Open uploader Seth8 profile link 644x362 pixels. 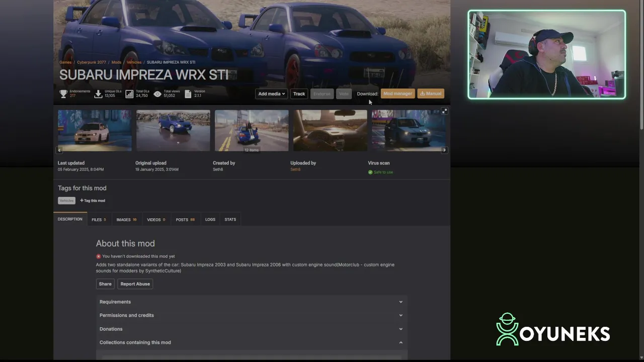coord(295,169)
